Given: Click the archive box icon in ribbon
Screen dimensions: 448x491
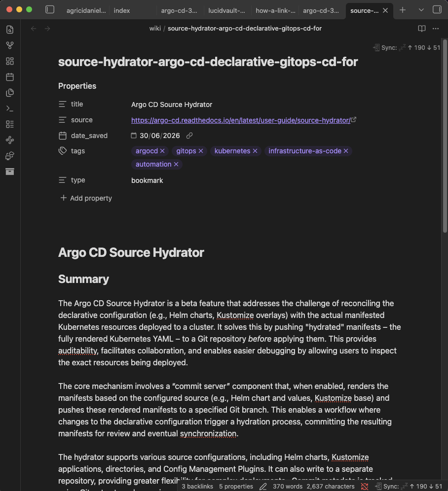Looking at the screenshot, I should pyautogui.click(x=10, y=172).
